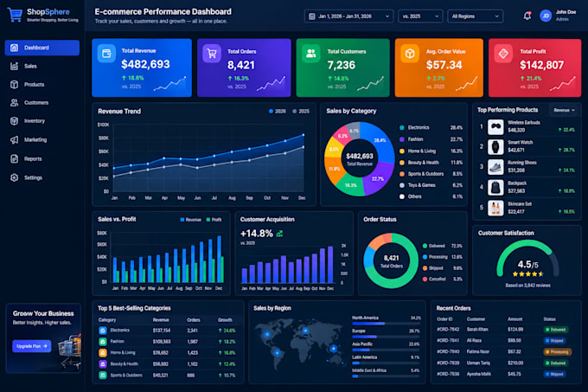
Task: Click the Total Profit tag icon
Action: (x=503, y=54)
